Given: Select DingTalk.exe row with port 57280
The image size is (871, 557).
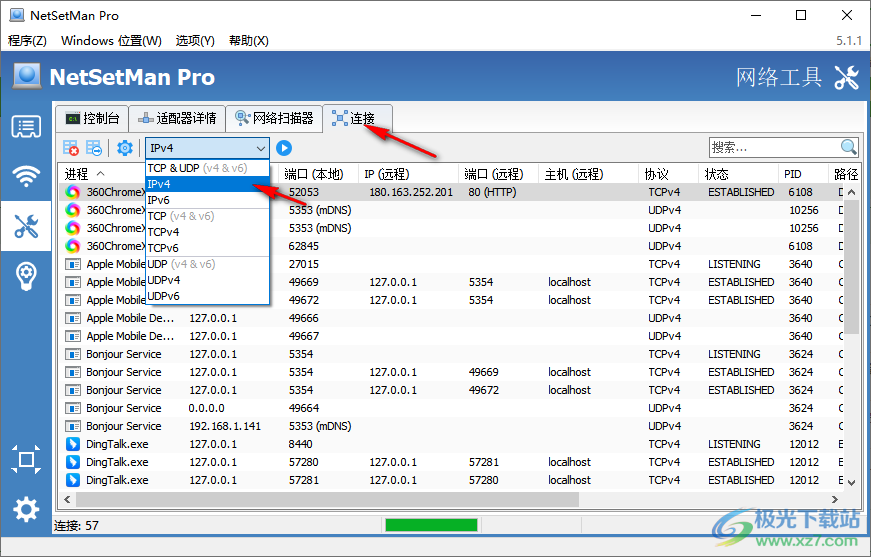Looking at the screenshot, I should click(x=452, y=462).
